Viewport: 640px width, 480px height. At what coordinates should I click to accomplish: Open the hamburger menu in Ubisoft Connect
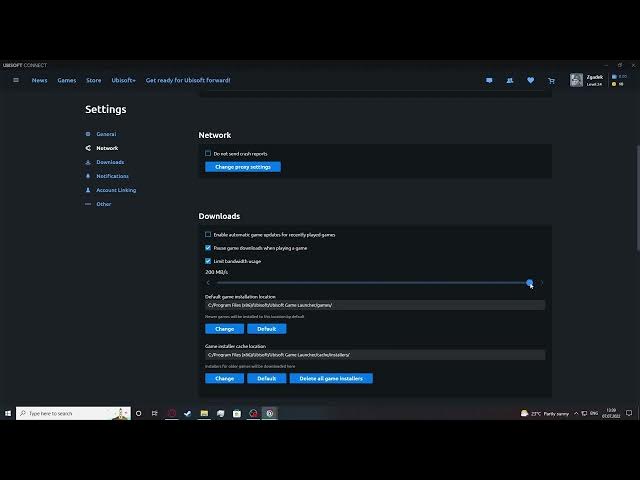(x=16, y=80)
